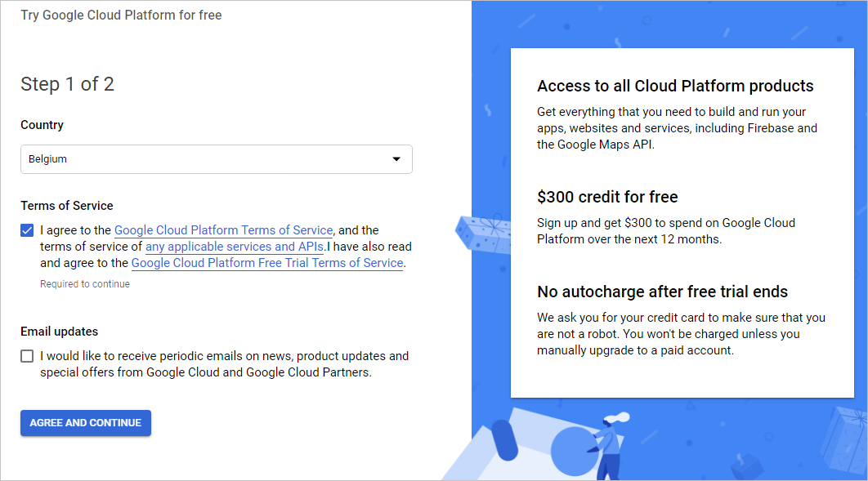Click the Email updates section label
The height and width of the screenshot is (481, 868).
(59, 332)
